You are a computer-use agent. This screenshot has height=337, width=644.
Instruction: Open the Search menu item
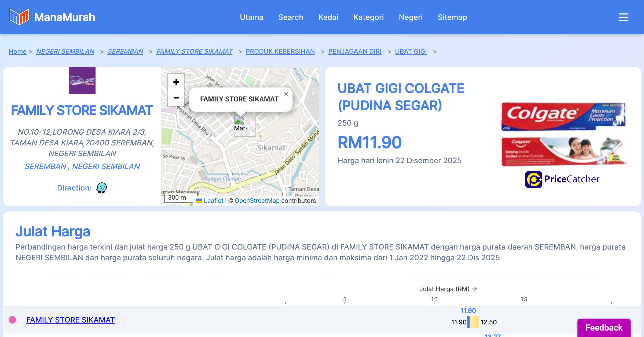coord(291,17)
